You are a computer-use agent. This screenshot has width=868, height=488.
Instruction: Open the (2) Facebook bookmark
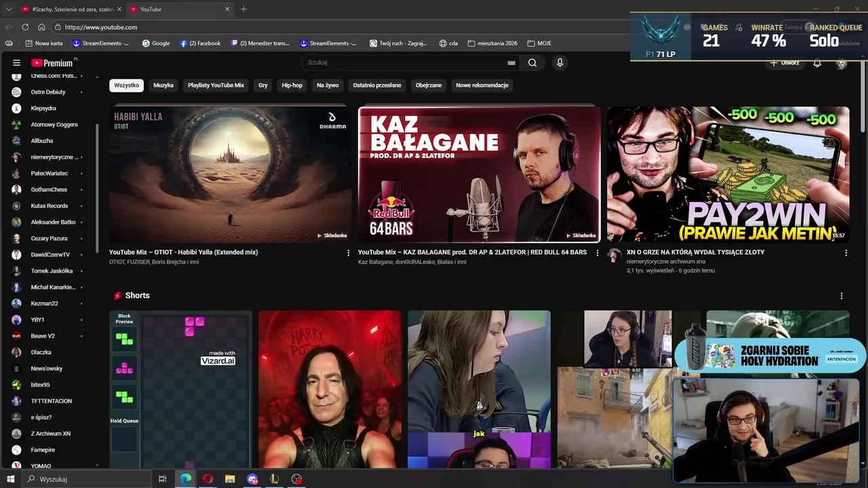[200, 43]
